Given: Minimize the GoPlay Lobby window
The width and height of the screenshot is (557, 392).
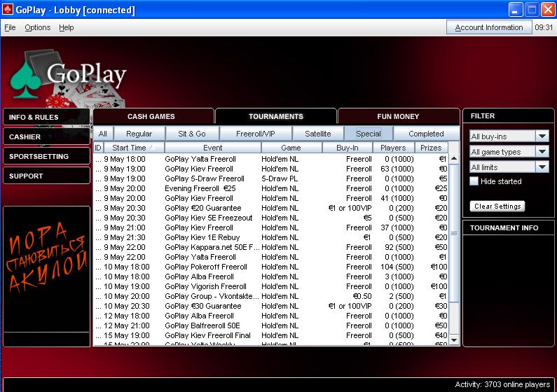Looking at the screenshot, I should point(515,10).
